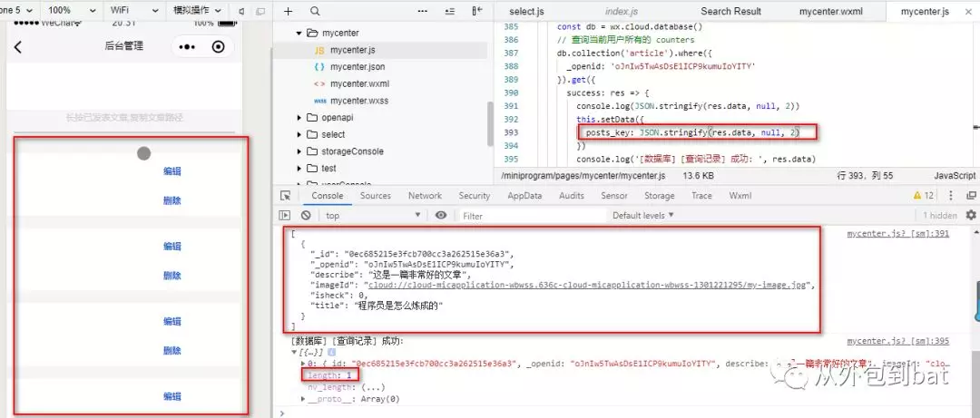This screenshot has height=418, width=980.
Task: Open the Wxml panel tab
Action: coord(740,196)
